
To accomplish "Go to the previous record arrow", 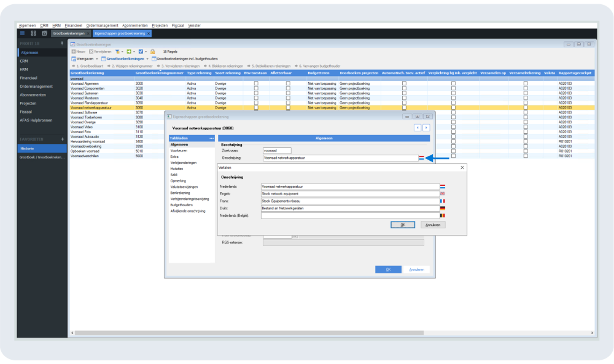I will [x=418, y=128].
